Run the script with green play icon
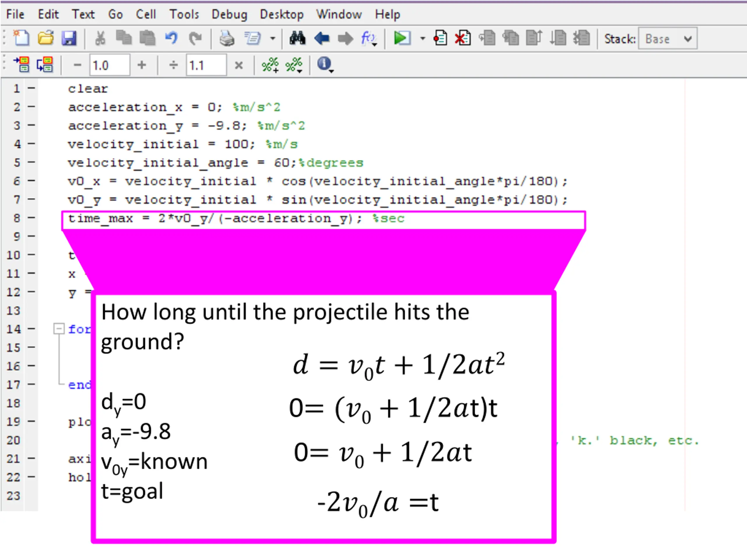This screenshot has height=560, width=747. 402,38
